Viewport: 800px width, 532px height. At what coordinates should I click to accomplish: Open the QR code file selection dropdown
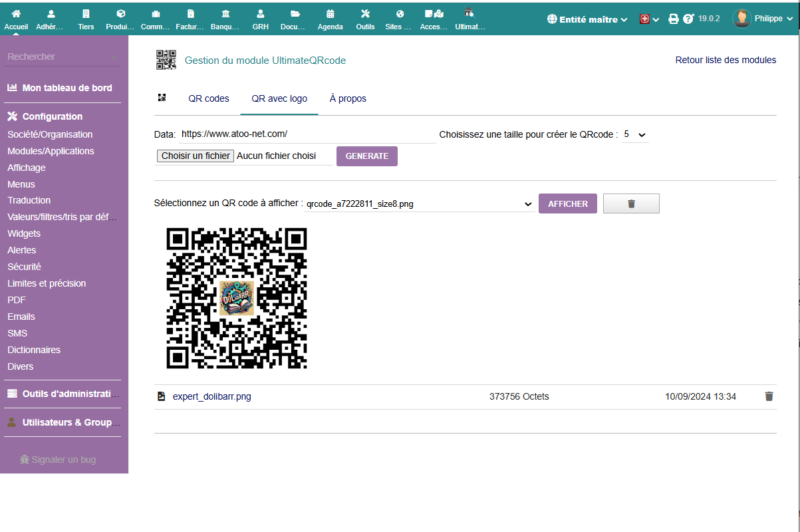click(420, 204)
